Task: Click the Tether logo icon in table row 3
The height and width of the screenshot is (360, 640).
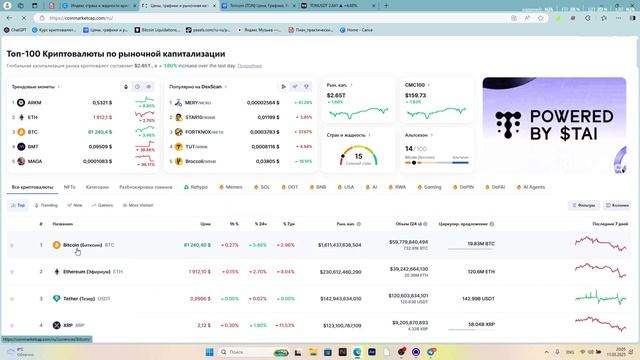Action: (x=57, y=298)
